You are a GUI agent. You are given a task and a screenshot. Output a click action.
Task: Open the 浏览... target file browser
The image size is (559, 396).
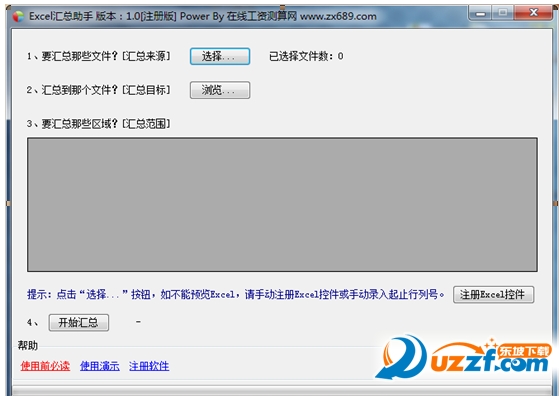(x=220, y=90)
